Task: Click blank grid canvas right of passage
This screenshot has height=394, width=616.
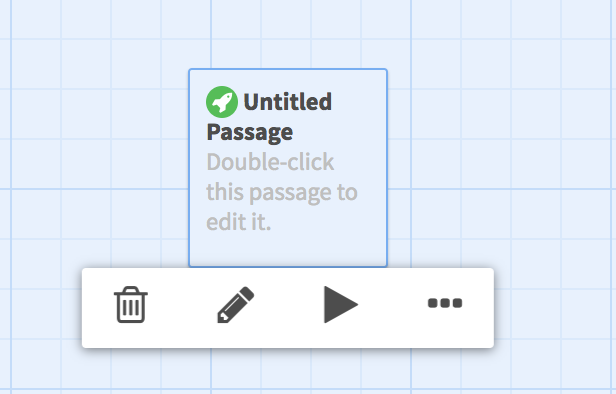Action: click(x=499, y=157)
